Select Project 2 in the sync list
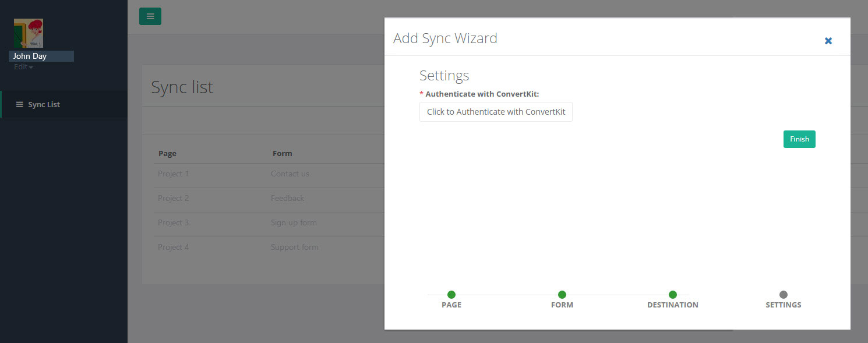Viewport: 868px width, 343px height. (x=174, y=198)
